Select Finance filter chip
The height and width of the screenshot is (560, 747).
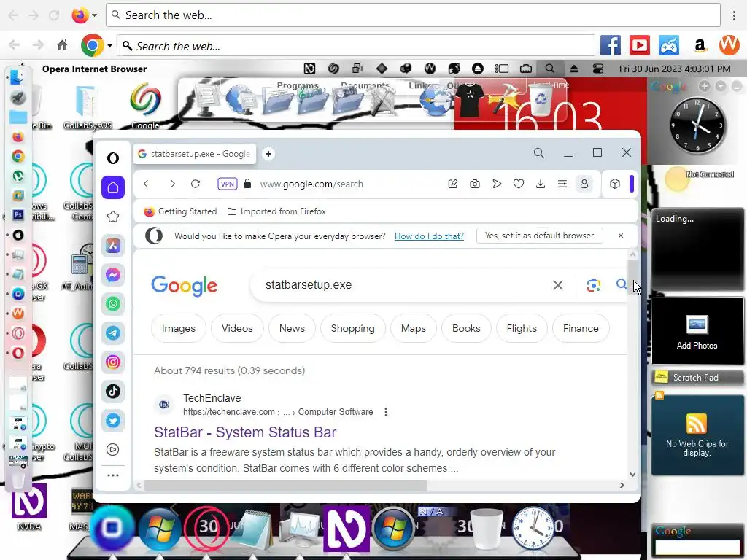coord(581,328)
